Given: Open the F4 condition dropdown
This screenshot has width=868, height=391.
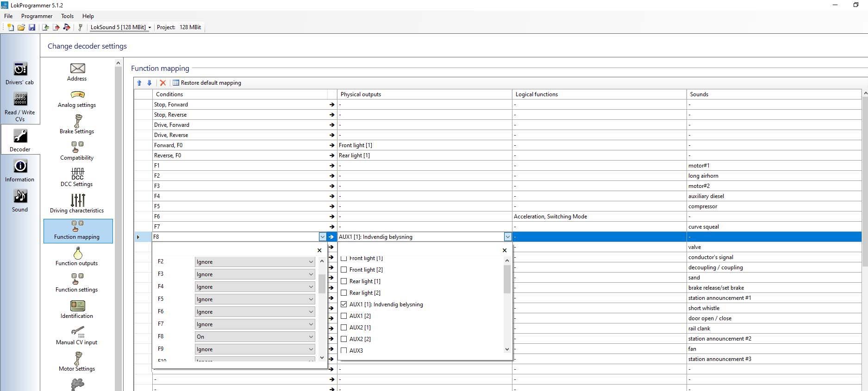Looking at the screenshot, I should click(x=255, y=287).
